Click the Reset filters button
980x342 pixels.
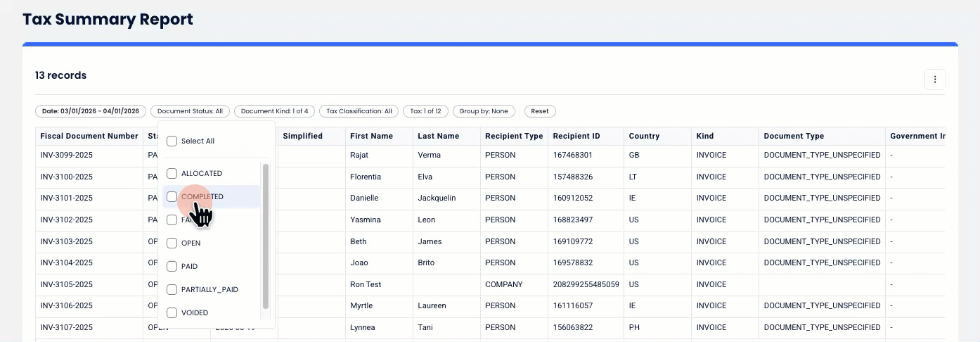click(x=540, y=111)
